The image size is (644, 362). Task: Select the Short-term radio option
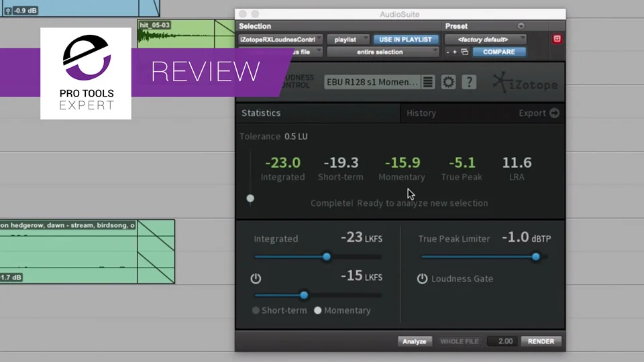256,310
